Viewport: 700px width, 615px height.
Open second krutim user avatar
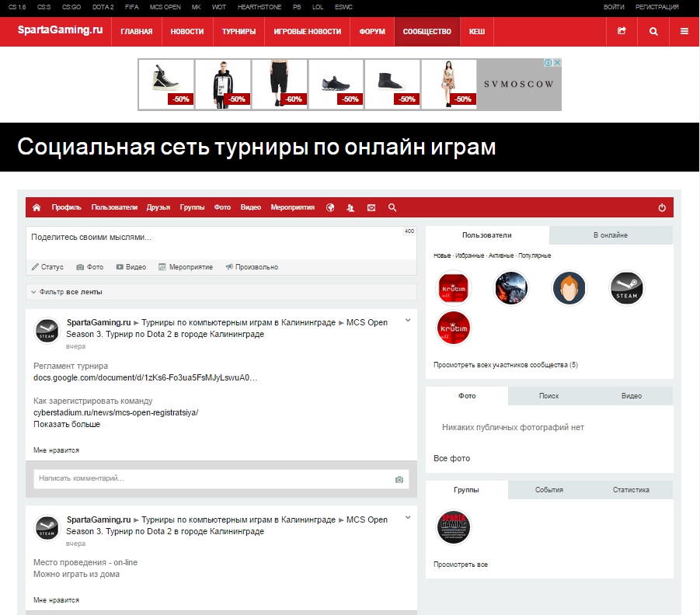pyautogui.click(x=454, y=328)
